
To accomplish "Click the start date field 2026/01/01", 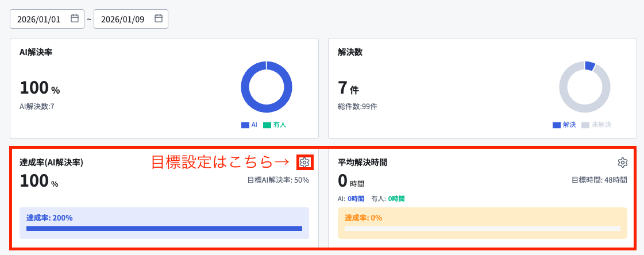I will tap(47, 19).
